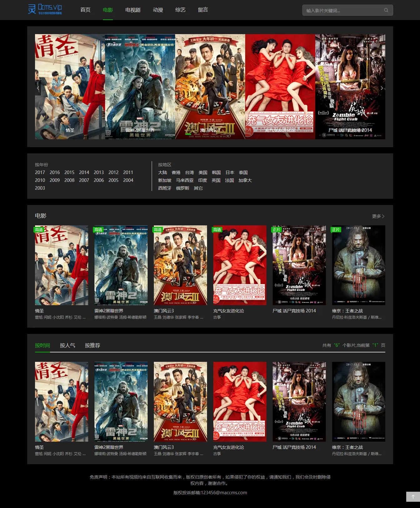Viewport: 420px width, 508px height.
Task: Filter by year 2004
Action: click(128, 180)
